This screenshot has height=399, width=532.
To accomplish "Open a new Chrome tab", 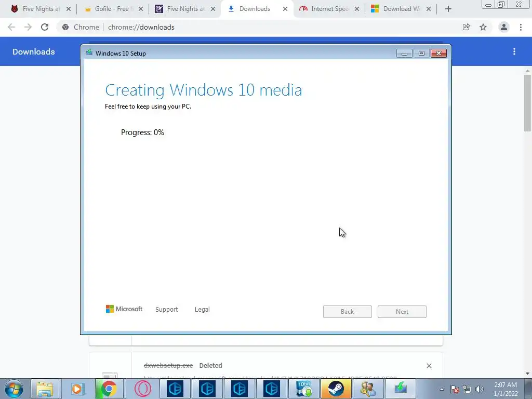I will [x=448, y=9].
